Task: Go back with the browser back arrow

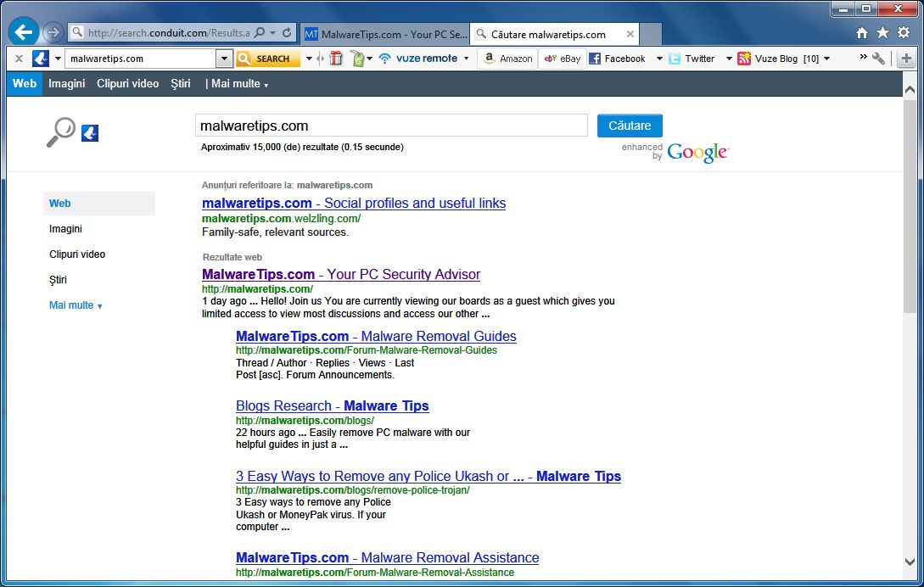Action: click(24, 32)
